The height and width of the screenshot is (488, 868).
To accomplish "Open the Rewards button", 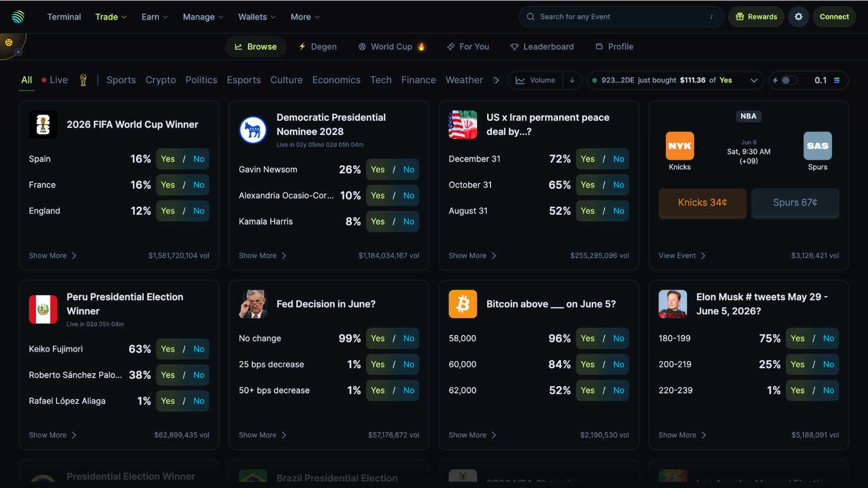I will (756, 17).
